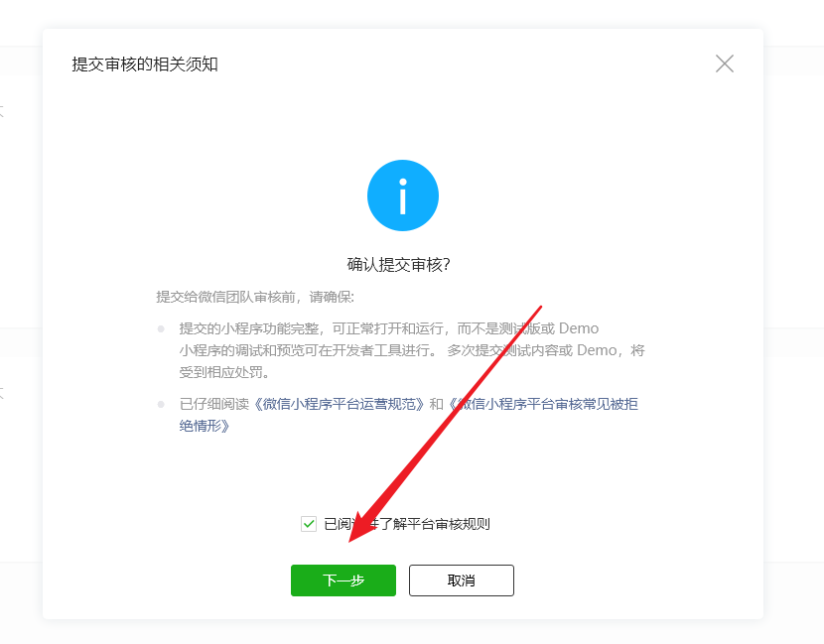Cancel submission with the 取消 button
The image size is (824, 644).
[461, 580]
